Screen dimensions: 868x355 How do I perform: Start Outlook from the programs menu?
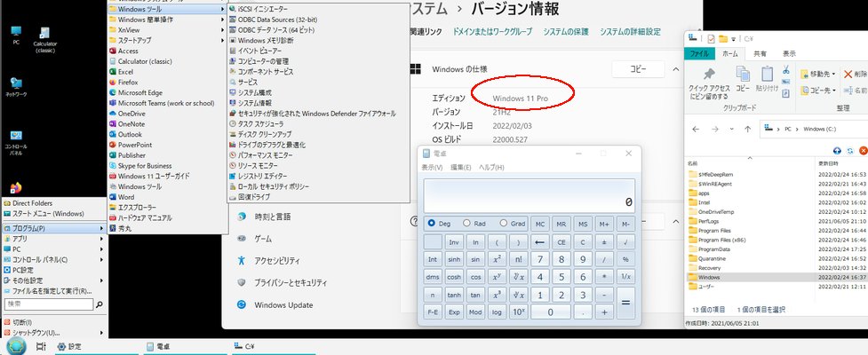click(x=130, y=134)
